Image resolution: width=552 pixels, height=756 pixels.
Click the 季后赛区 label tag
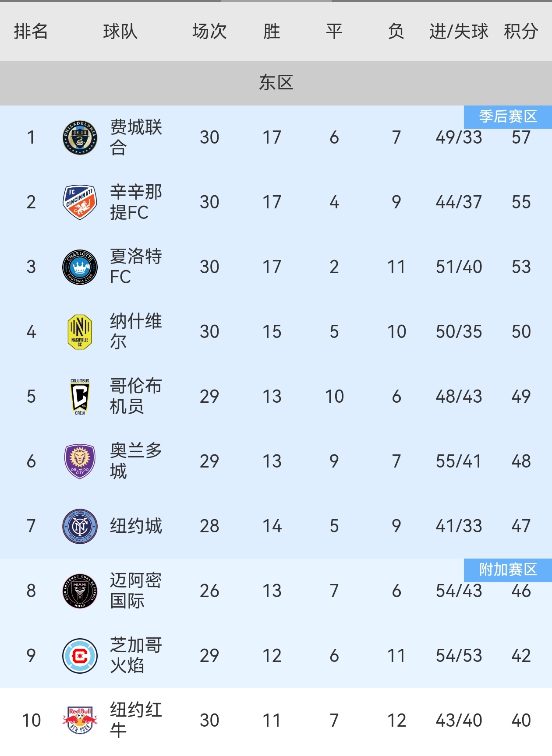[508, 116]
